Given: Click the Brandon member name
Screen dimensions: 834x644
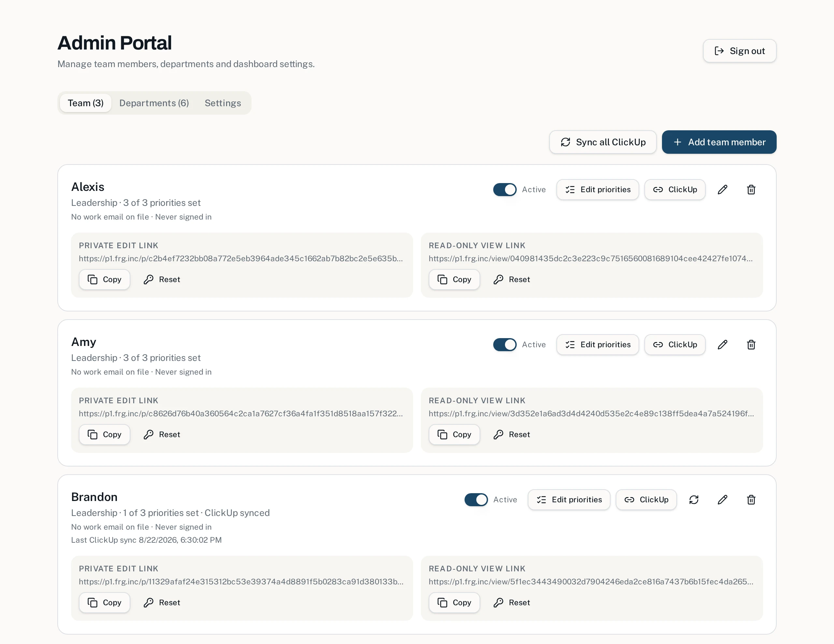Looking at the screenshot, I should [94, 497].
